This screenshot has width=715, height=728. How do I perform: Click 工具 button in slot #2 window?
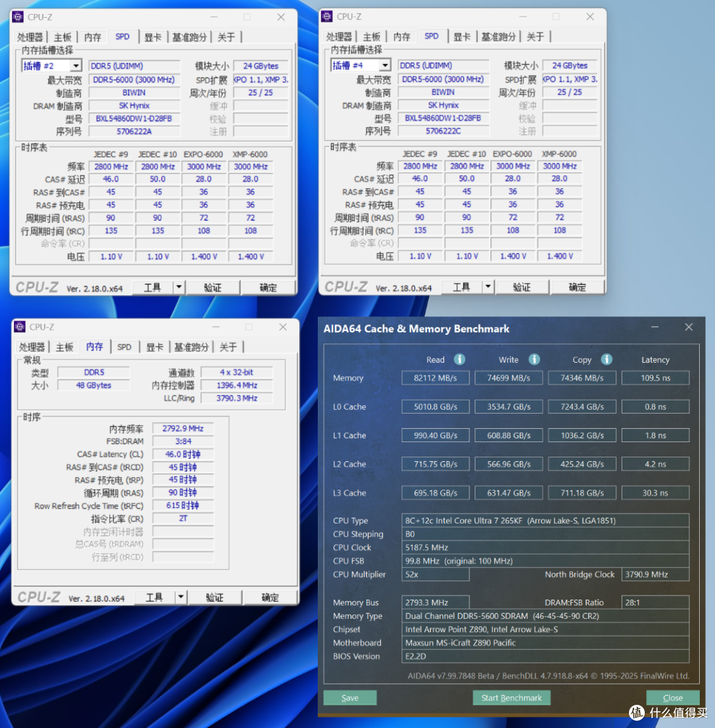[x=153, y=287]
